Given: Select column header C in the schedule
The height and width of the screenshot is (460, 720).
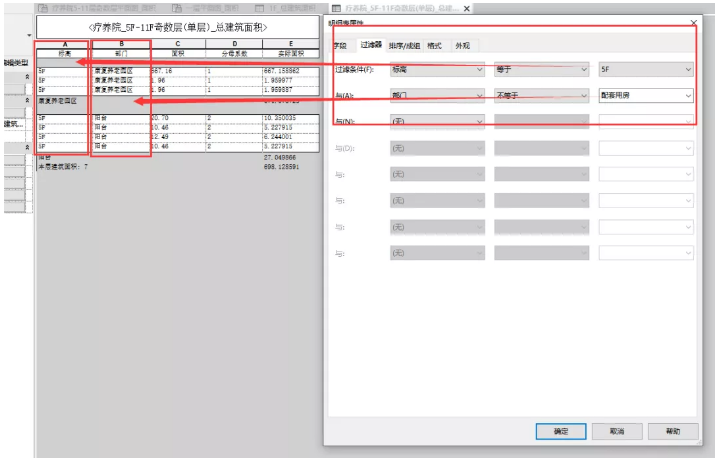Looking at the screenshot, I should (x=178, y=44).
